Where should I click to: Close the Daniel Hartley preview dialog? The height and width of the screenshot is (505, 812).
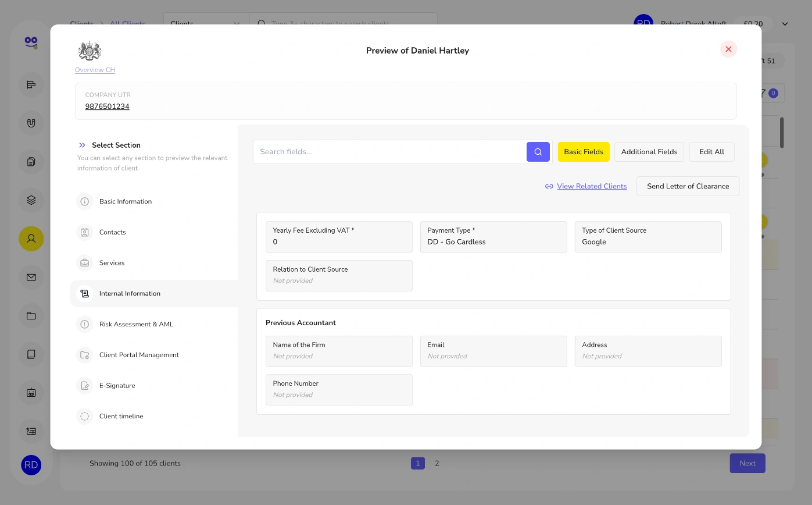tap(728, 49)
